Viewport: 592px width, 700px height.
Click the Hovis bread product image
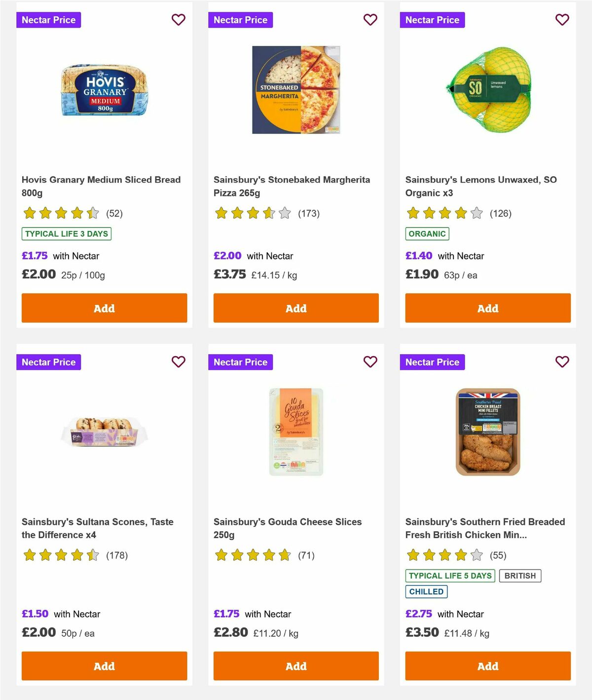pyautogui.click(x=104, y=91)
